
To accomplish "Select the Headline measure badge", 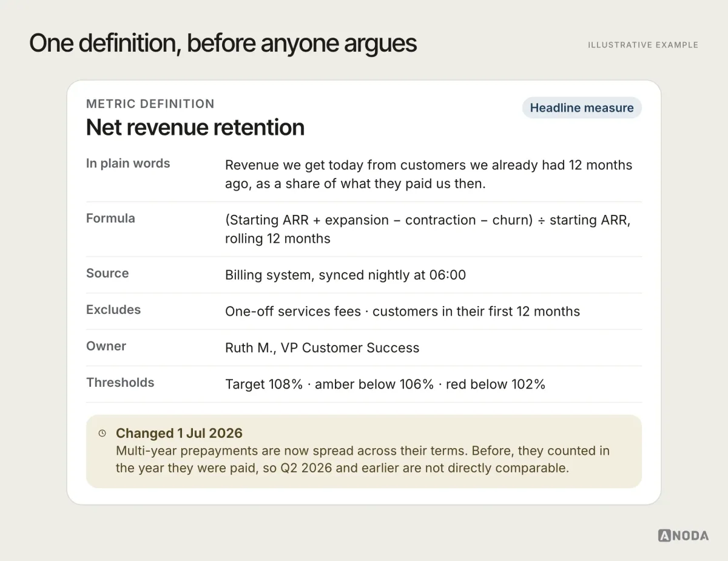I will [x=582, y=108].
